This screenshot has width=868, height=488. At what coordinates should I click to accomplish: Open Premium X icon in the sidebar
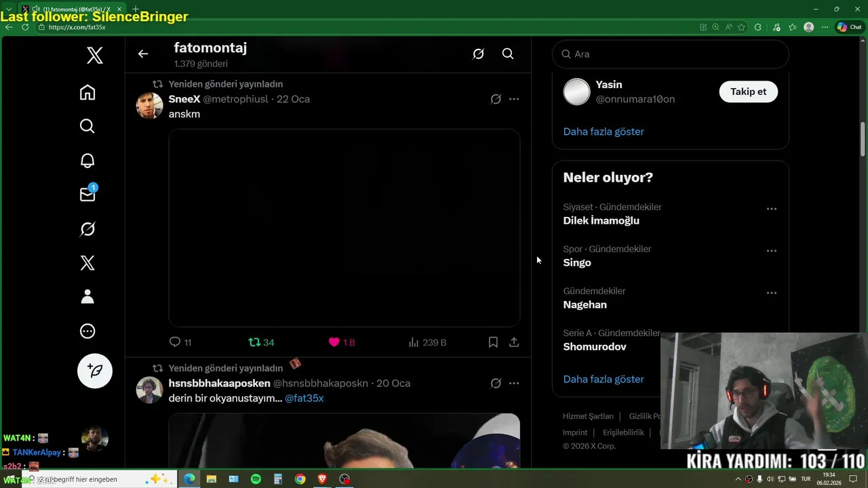click(x=87, y=263)
